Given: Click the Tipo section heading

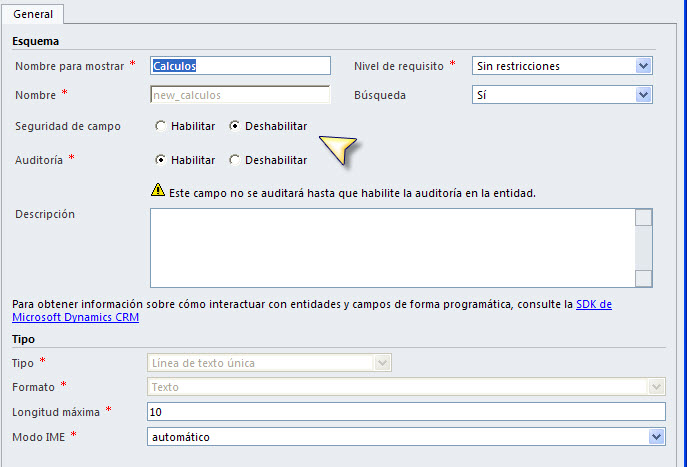Looking at the screenshot, I should 23,339.
